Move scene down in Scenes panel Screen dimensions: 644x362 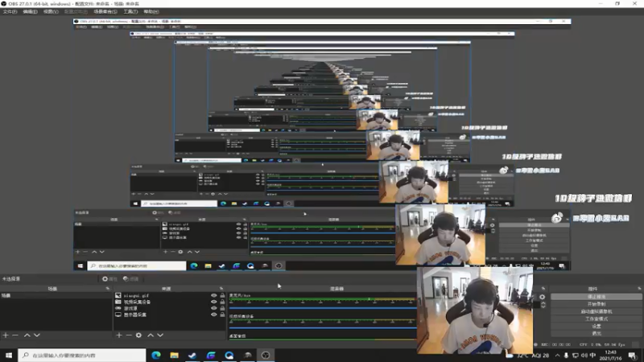pos(37,335)
